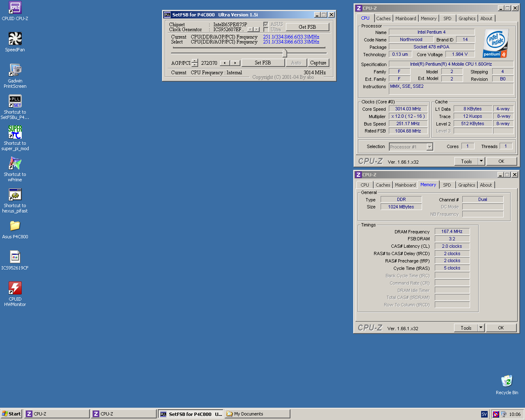Click the memory Size field 1024 MBytes
Image resolution: width=525 pixels, height=420 pixels.
point(401,207)
